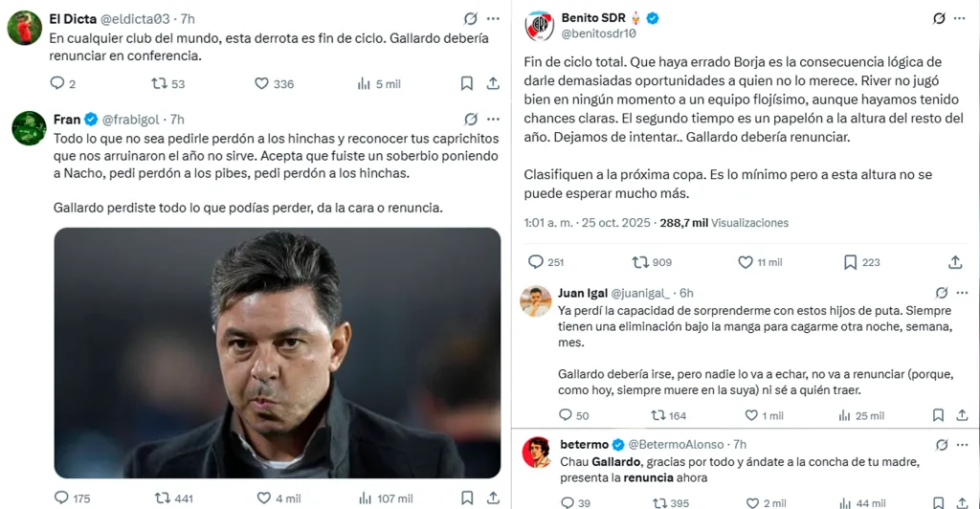Screen dimensions: 980x509
Task: Open Gallardo photo in Fran's tweet
Action: click(x=277, y=352)
